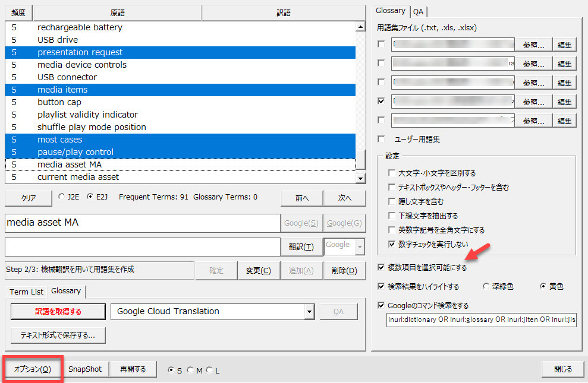Go to next term with 次へ
Screen dimensions: 588x383
pos(345,198)
